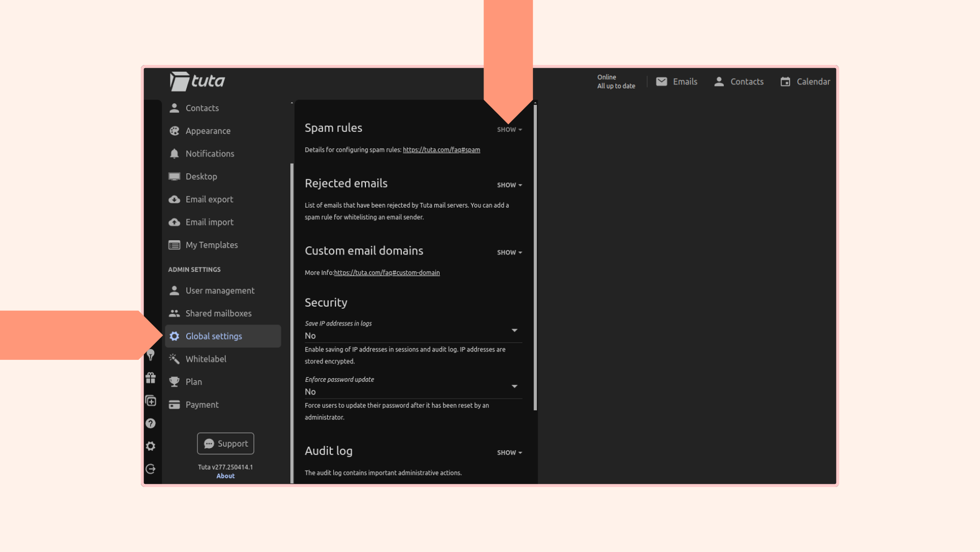
Task: Click the Tuta logo
Action: [197, 81]
